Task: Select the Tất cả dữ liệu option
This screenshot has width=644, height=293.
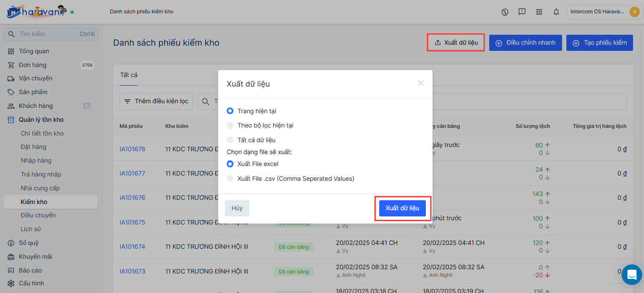Action: [230, 140]
